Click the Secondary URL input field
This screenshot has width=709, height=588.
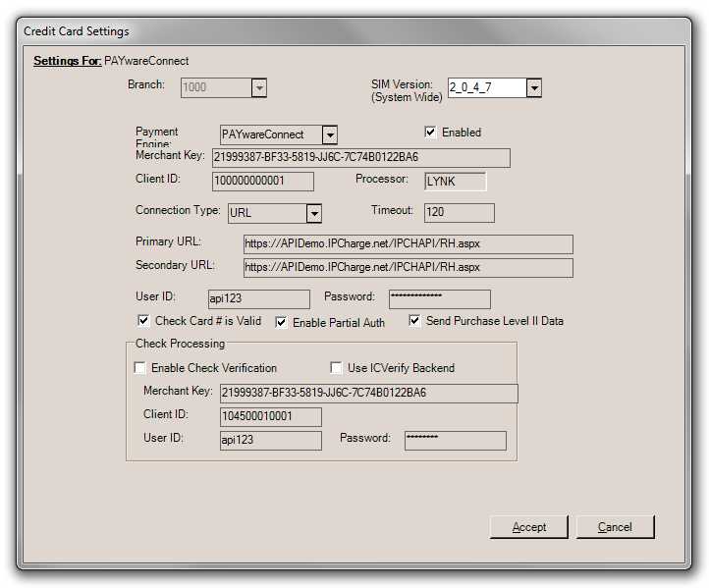[408, 268]
